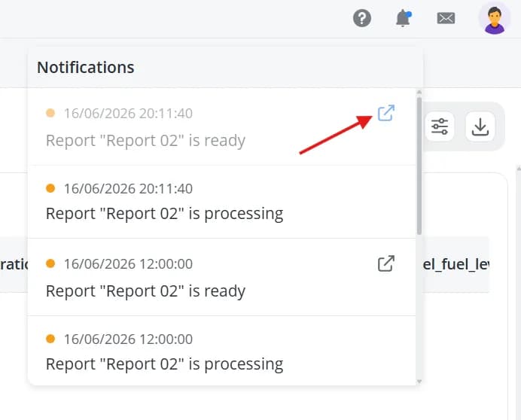Open the user avatar profile menu
521x420 pixels.
coord(495,19)
